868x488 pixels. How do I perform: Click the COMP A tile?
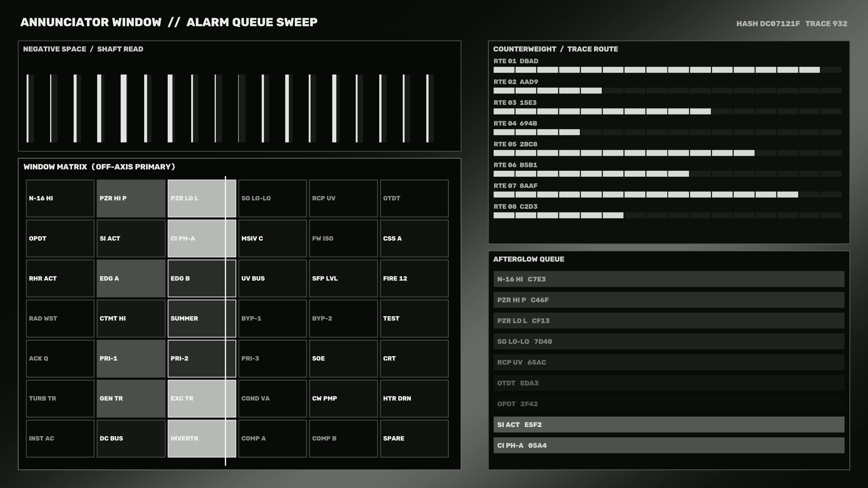273,439
